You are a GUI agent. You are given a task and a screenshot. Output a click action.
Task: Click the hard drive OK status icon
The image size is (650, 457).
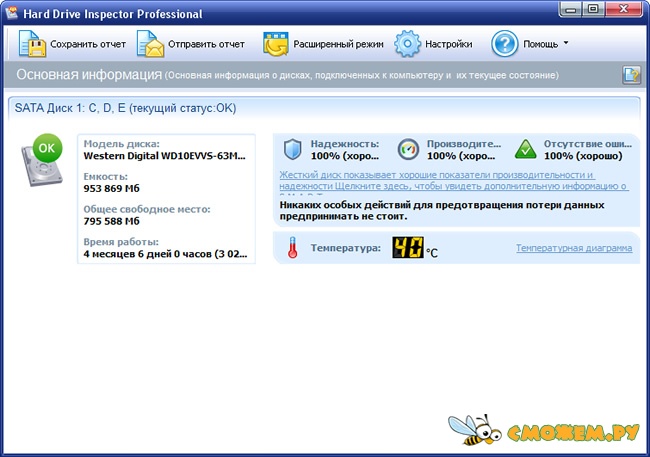tap(42, 160)
